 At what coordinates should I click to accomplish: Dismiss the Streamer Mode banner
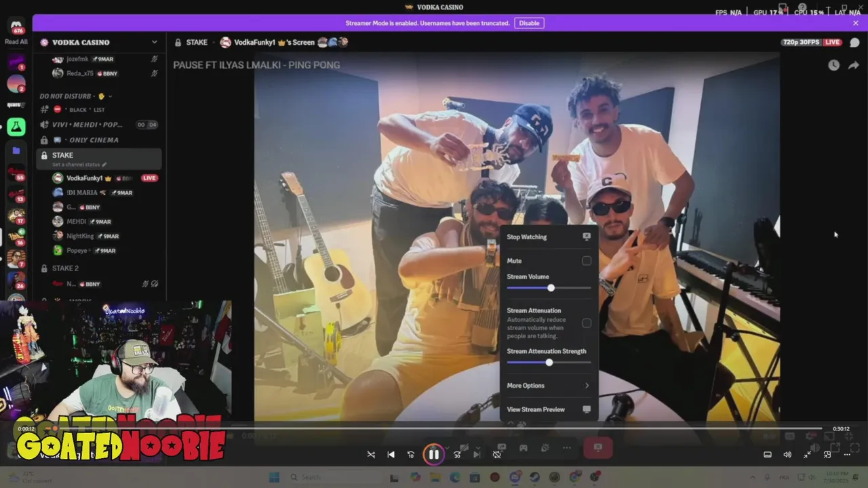click(x=856, y=23)
